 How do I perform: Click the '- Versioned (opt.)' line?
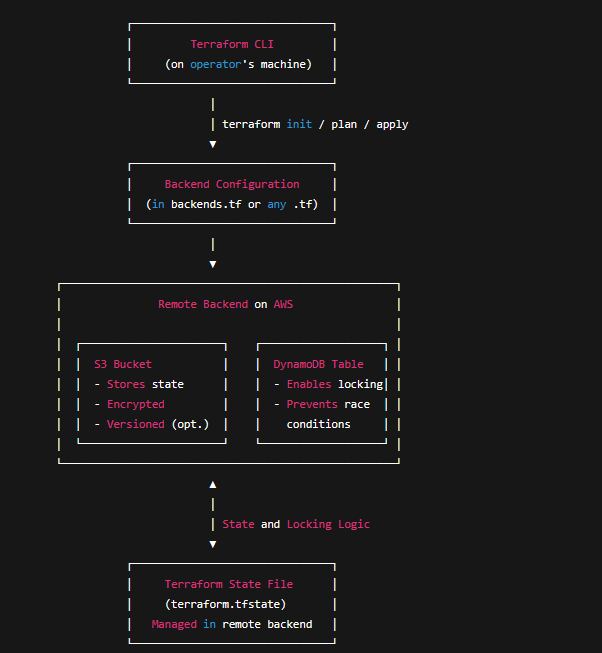[152, 424]
